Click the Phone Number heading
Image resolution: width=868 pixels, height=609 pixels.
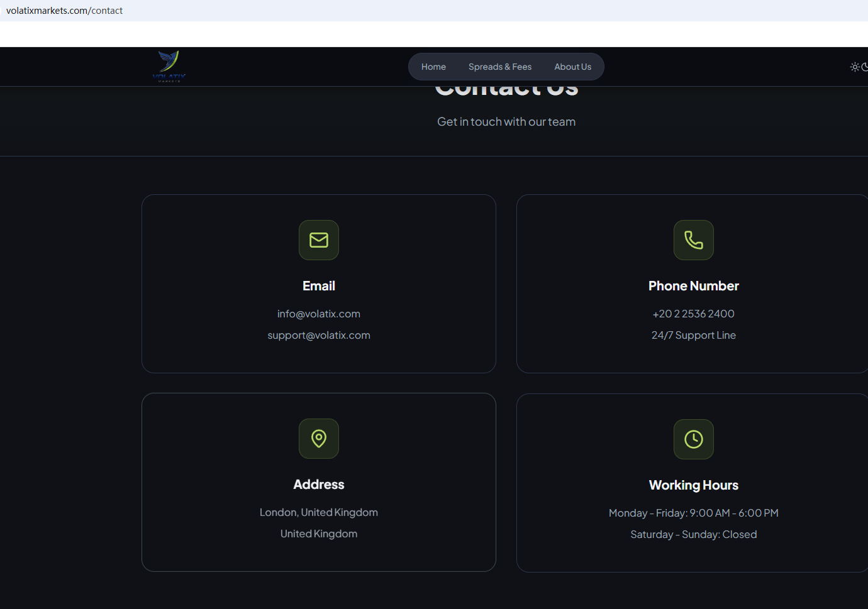point(694,286)
